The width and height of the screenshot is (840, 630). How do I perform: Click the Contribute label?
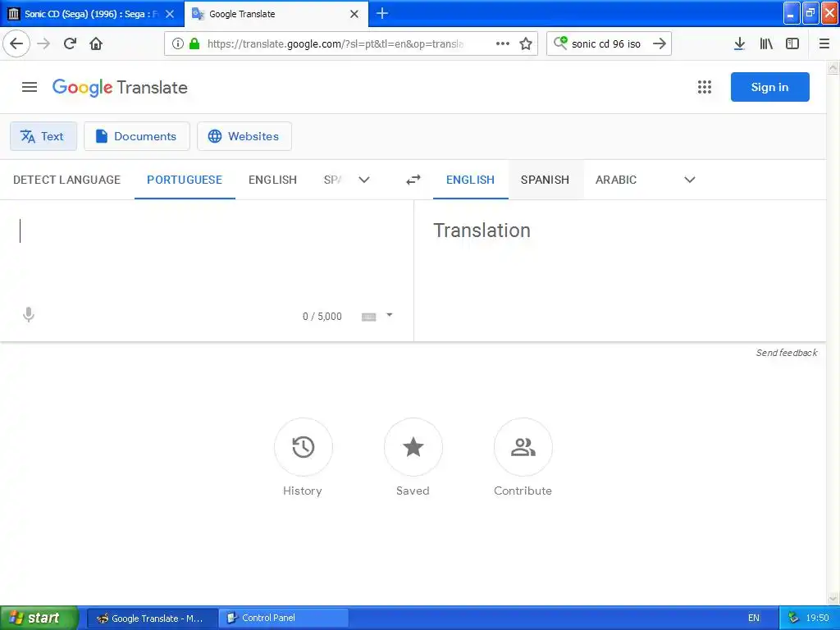tap(523, 491)
